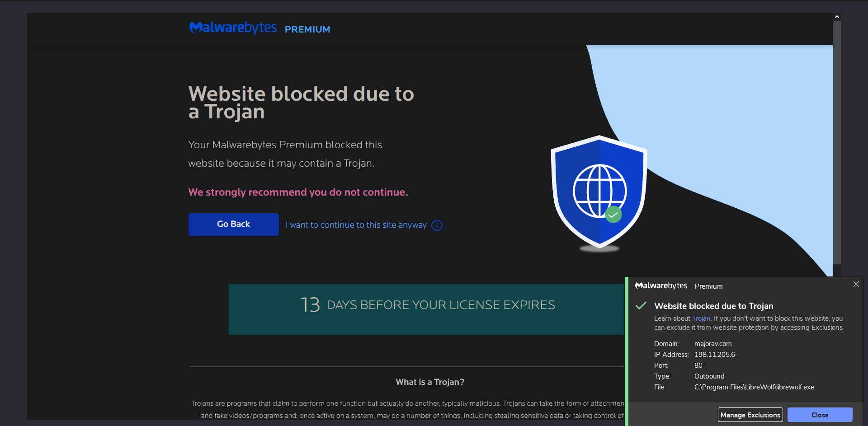Click the Go Back button
Image resolution: width=868 pixels, height=426 pixels.
point(233,224)
